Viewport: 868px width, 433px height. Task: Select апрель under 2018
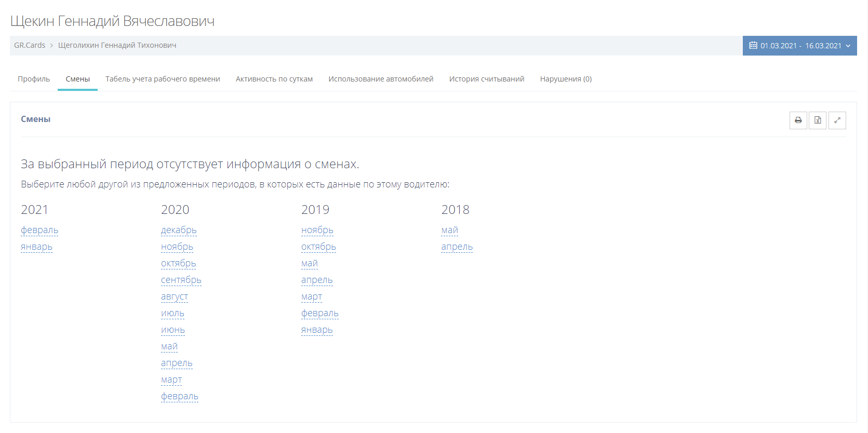[457, 247]
